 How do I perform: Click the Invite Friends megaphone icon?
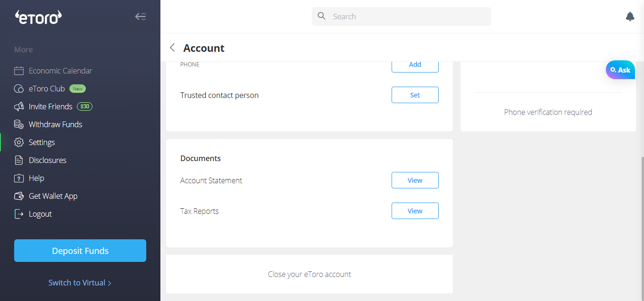19,106
